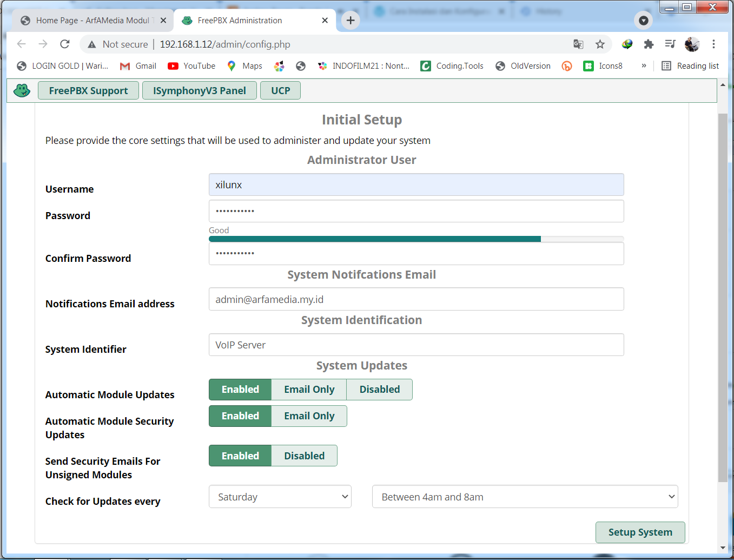The image size is (734, 560).
Task: Open the tab search dropdown circle
Action: (643, 21)
